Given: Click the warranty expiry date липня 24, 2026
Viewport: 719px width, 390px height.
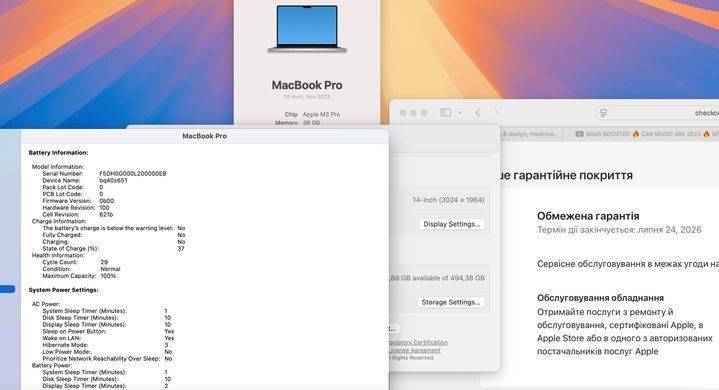Looking at the screenshot, I should point(669,230).
